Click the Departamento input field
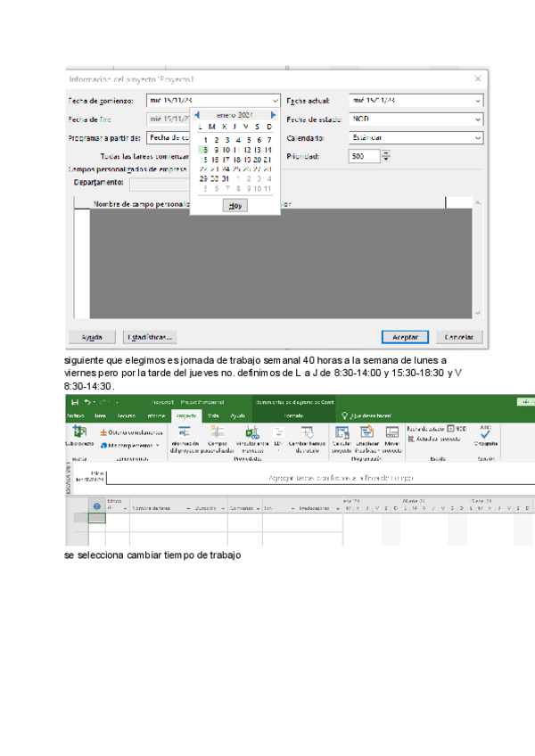This screenshot has width=535, height=756. coord(159,184)
